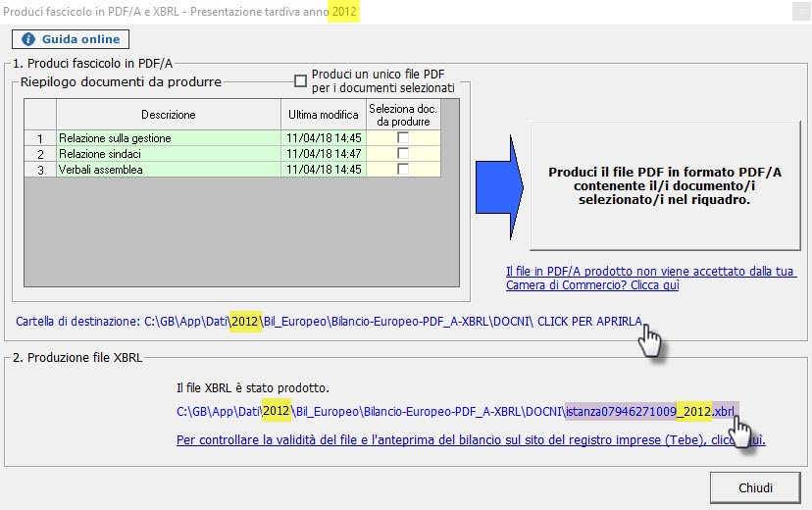
Task: Click the blue info icon in Guida online
Action: (28, 39)
